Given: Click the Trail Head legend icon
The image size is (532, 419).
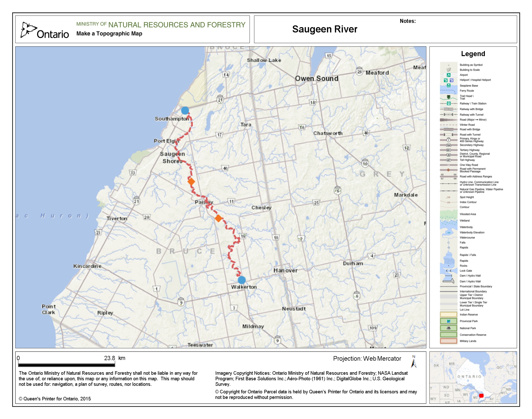Looking at the screenshot, I should coord(448,97).
